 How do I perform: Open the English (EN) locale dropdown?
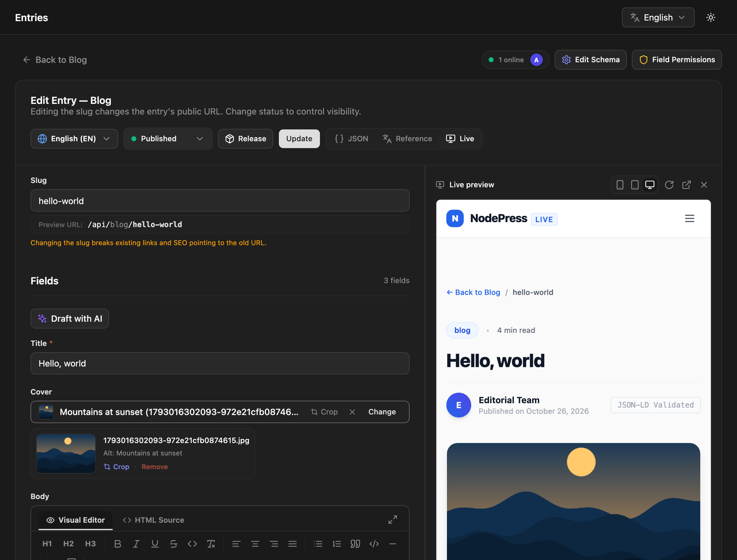(x=74, y=138)
